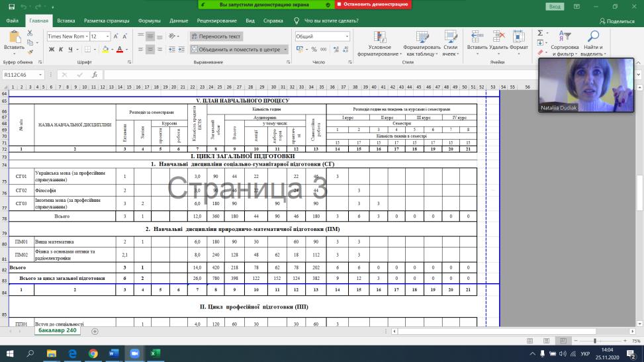Select the бакалавр 240 sheet tab
The image size is (644, 362).
point(57,330)
